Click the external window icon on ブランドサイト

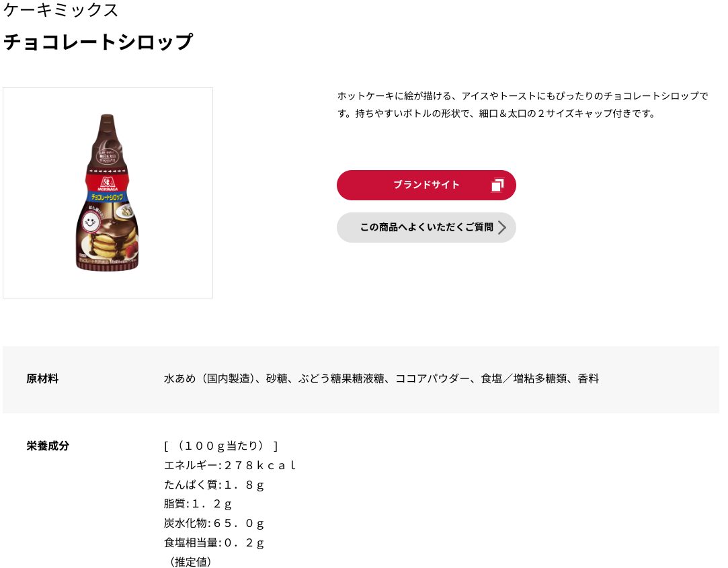[497, 185]
